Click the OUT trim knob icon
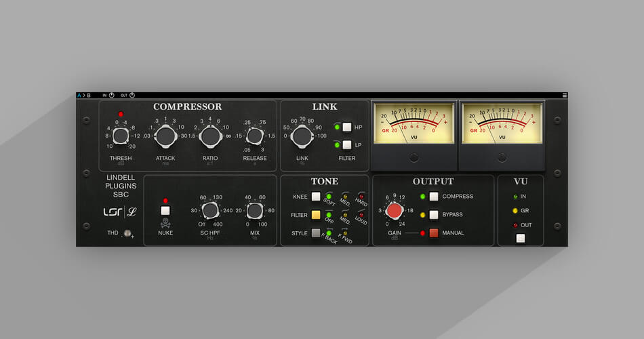Viewport: 644px width, 339px height. [132, 96]
